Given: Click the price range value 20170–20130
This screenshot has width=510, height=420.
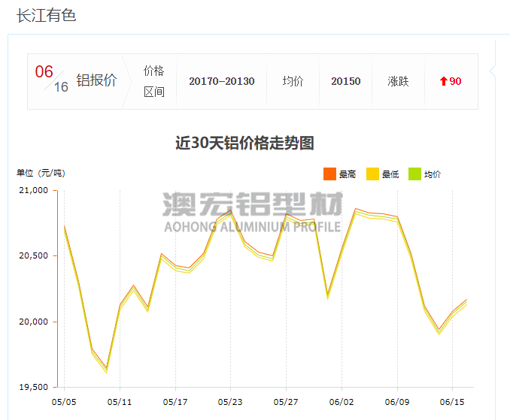Looking at the screenshot, I should point(221,81).
